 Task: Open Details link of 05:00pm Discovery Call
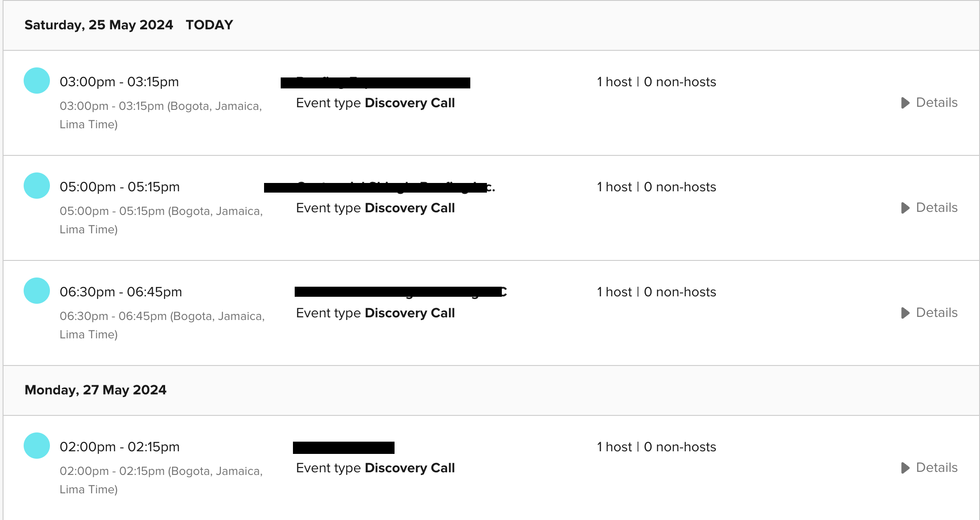pyautogui.click(x=937, y=207)
